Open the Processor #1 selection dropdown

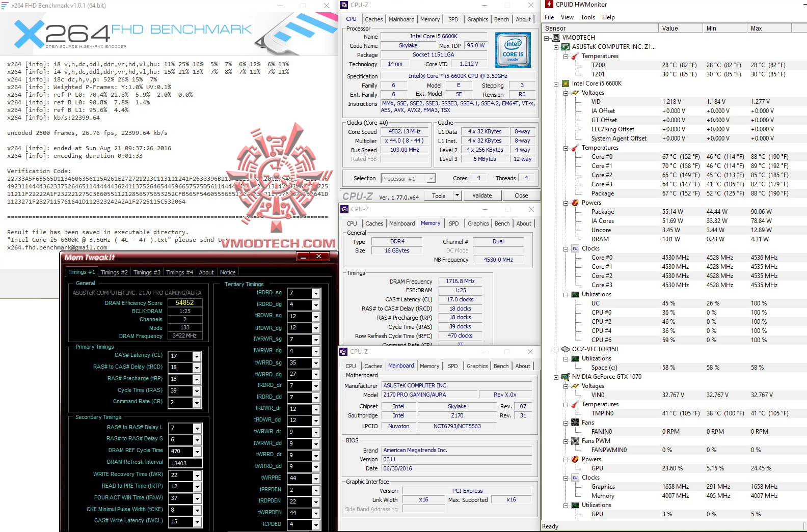[x=432, y=179]
